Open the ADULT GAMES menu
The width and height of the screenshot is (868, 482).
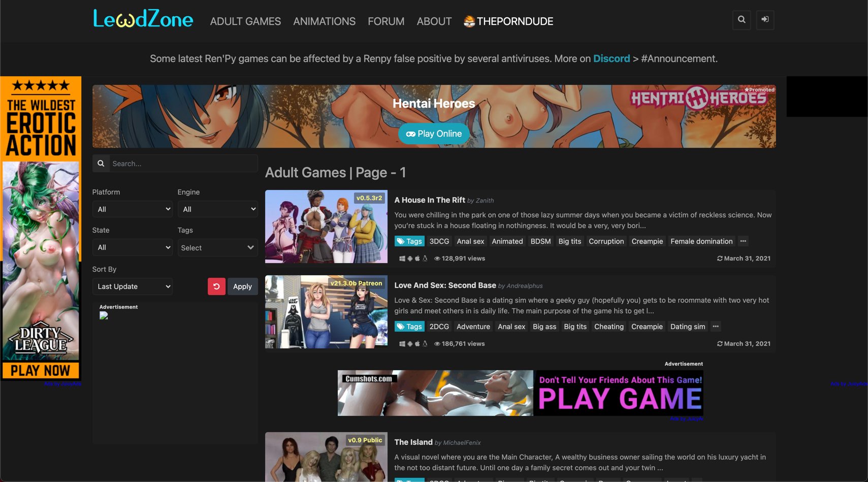click(x=245, y=21)
